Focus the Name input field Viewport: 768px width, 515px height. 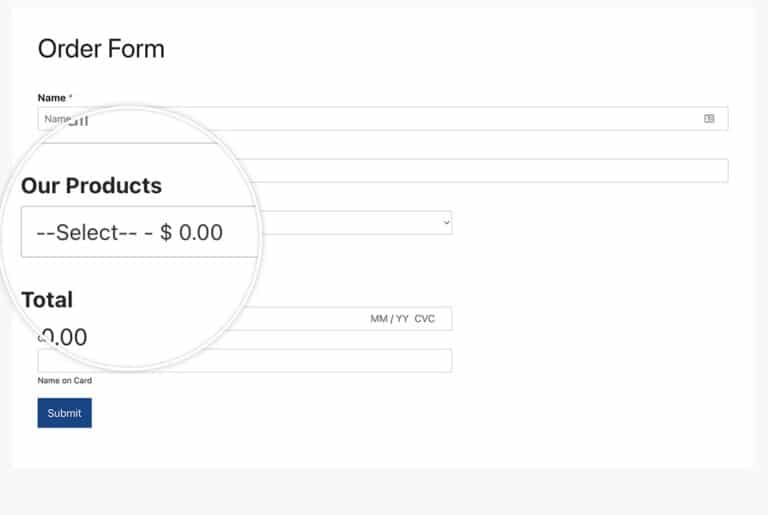pos(383,119)
